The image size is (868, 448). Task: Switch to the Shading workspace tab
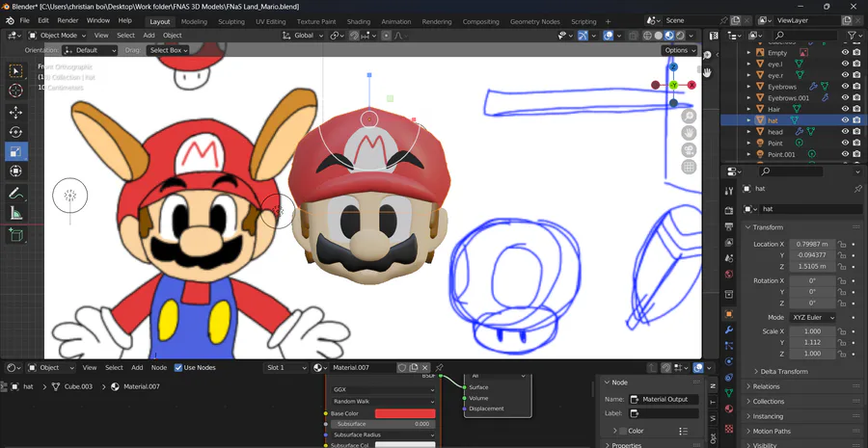[358, 21]
